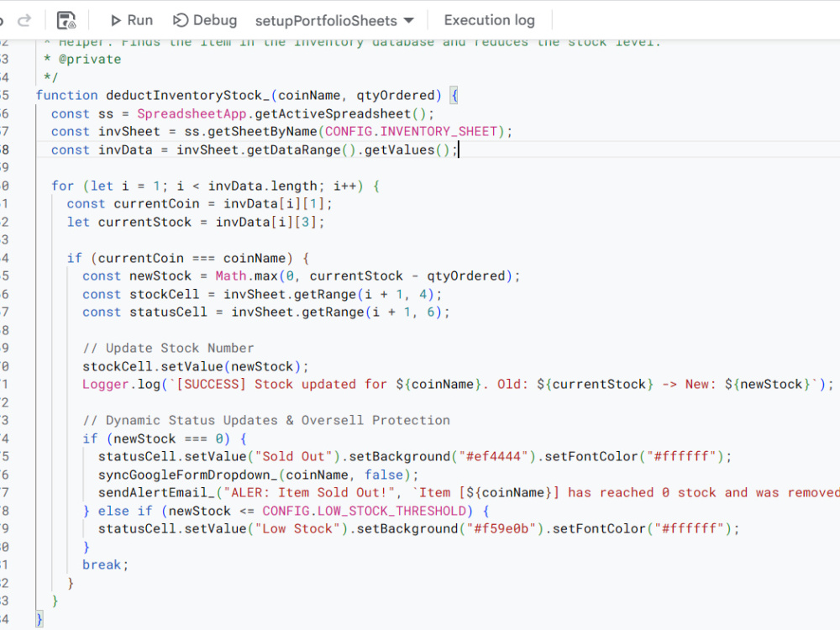Open the Execution log
This screenshot has width=840, height=630.
click(x=489, y=20)
